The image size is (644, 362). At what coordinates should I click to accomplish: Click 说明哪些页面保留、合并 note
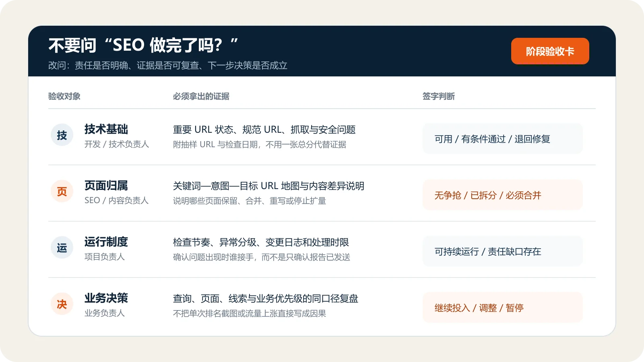pyautogui.click(x=250, y=201)
